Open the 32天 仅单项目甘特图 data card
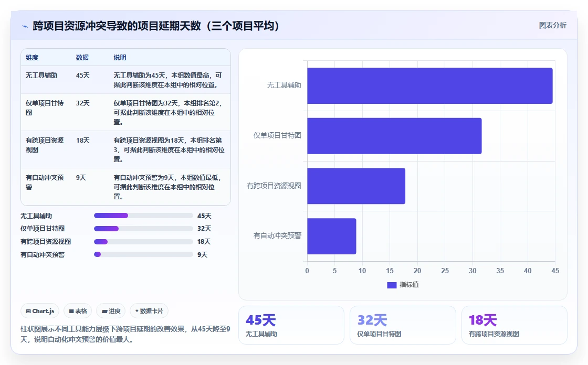The image size is (588, 365). [403, 325]
